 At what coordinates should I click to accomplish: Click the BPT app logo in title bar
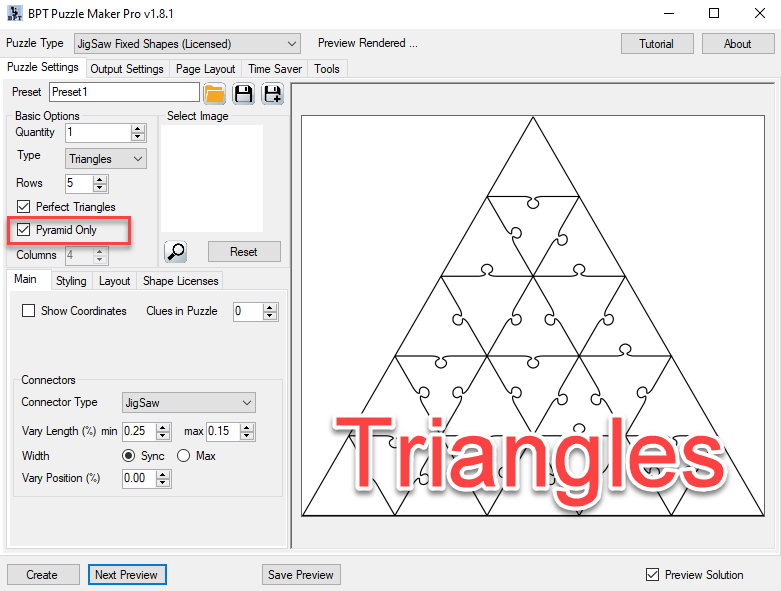(14, 14)
